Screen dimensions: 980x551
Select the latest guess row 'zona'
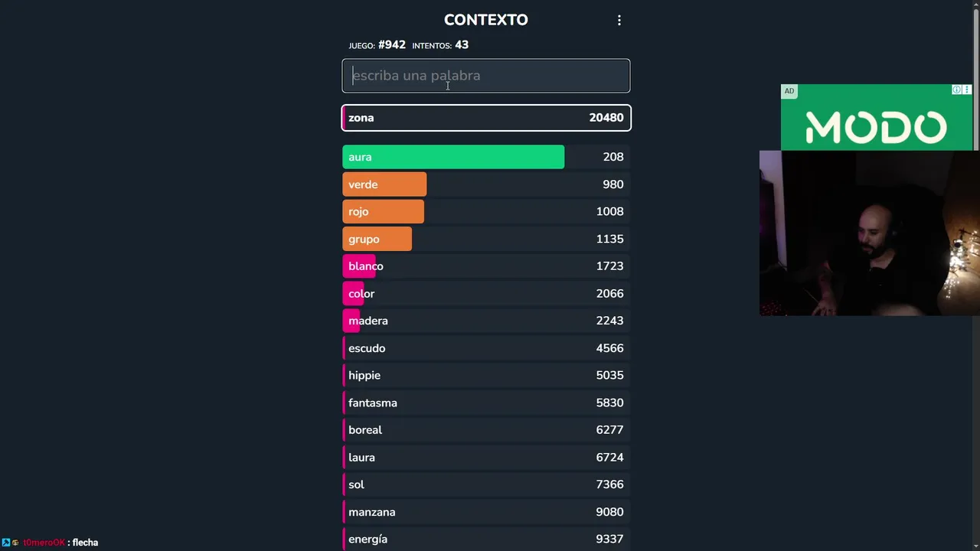coord(486,118)
